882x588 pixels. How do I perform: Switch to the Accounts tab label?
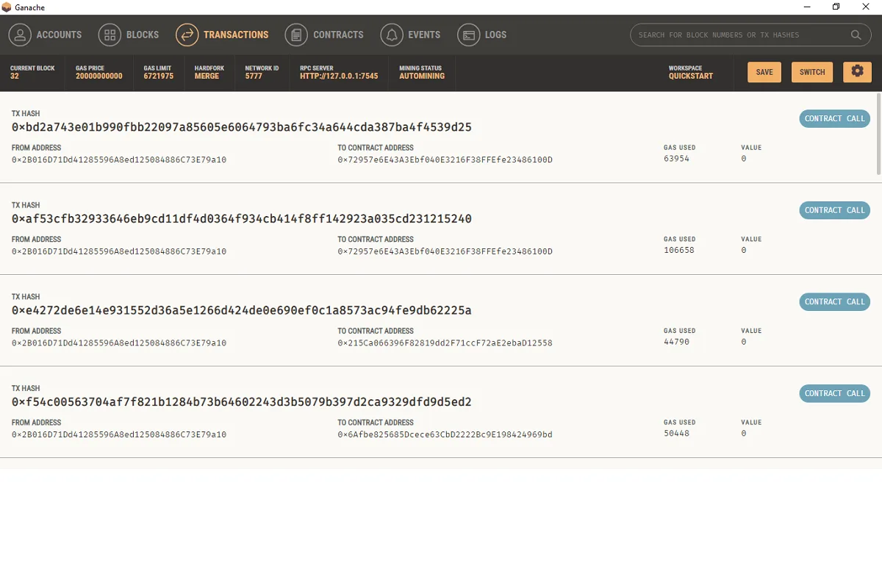tap(59, 35)
